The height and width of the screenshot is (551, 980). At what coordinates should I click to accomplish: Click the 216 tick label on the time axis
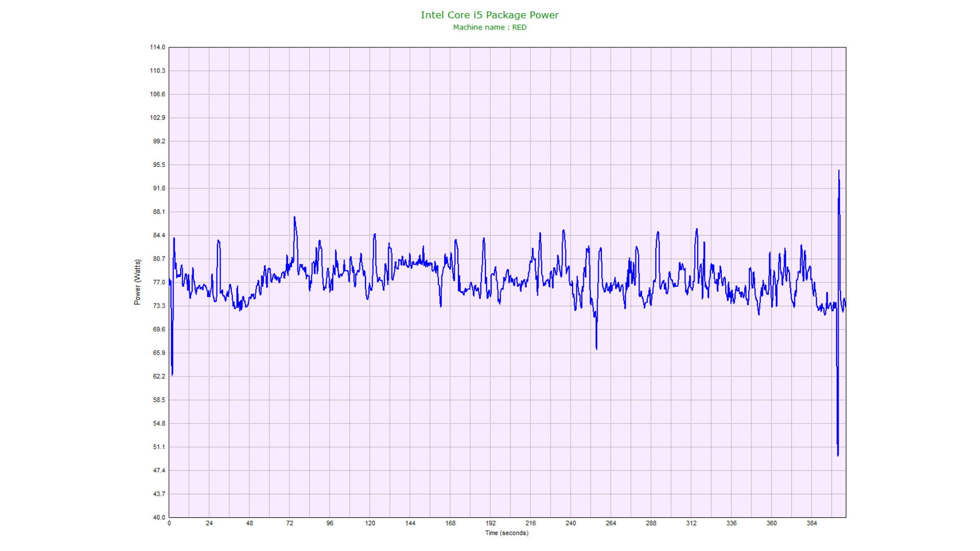tap(531, 523)
